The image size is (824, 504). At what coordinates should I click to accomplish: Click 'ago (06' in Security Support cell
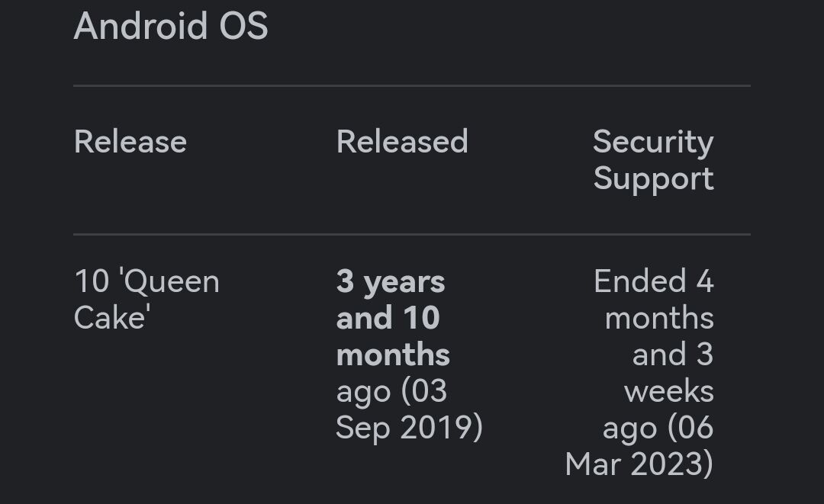tap(658, 429)
